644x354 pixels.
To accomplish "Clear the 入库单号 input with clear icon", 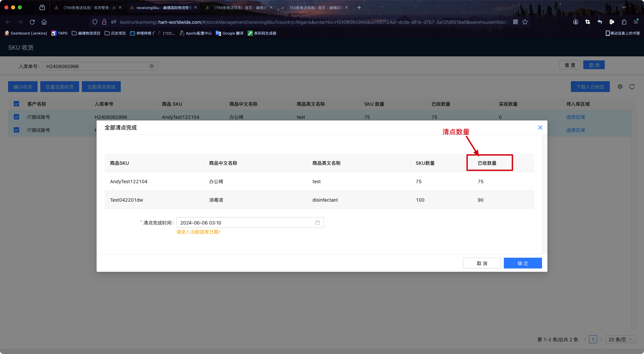I will (x=152, y=66).
